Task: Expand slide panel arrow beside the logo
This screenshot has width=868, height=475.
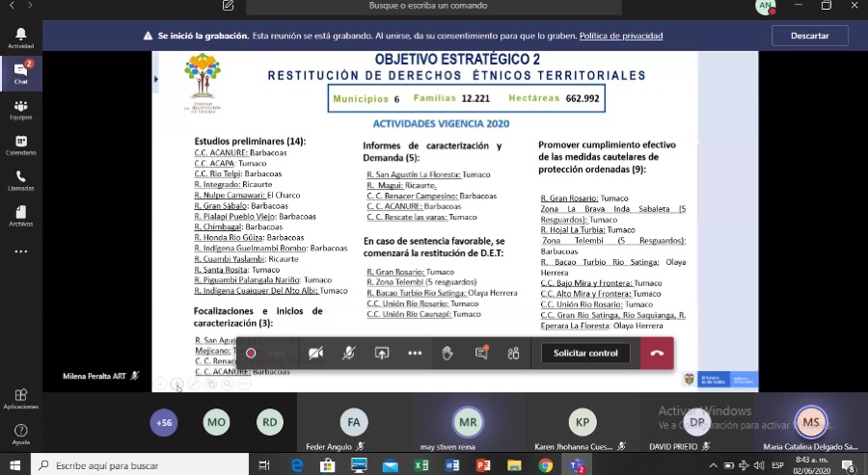Action: [156, 79]
